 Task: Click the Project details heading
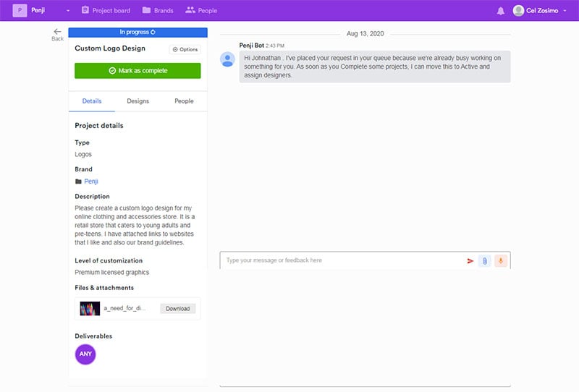99,126
